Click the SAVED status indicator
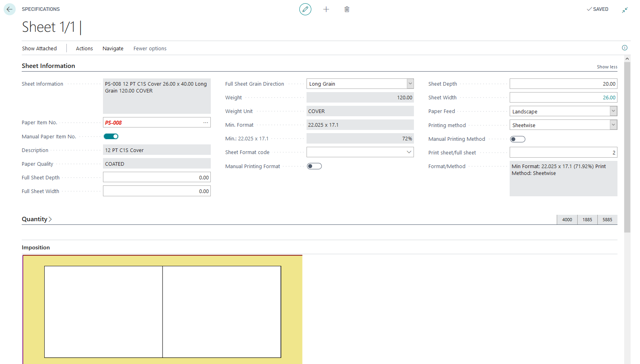This screenshot has height=364, width=640. tap(598, 9)
